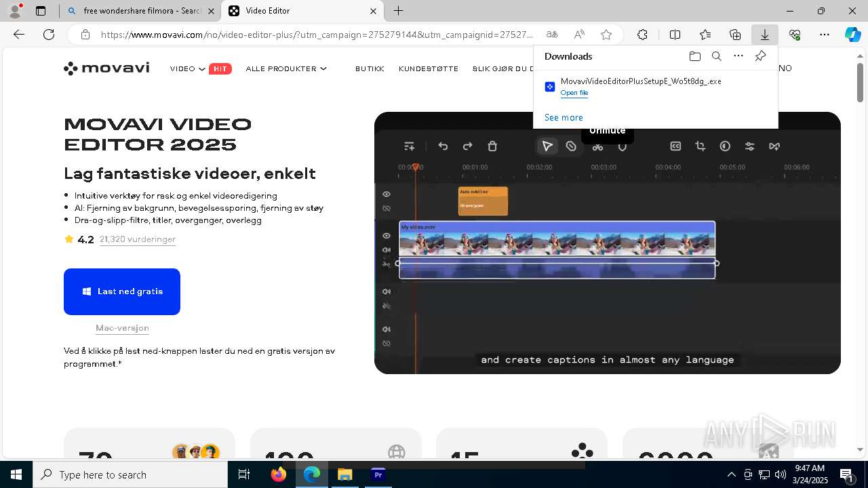Open Edge Collections icon
Image resolution: width=868 pixels, height=488 pixels.
click(x=735, y=35)
